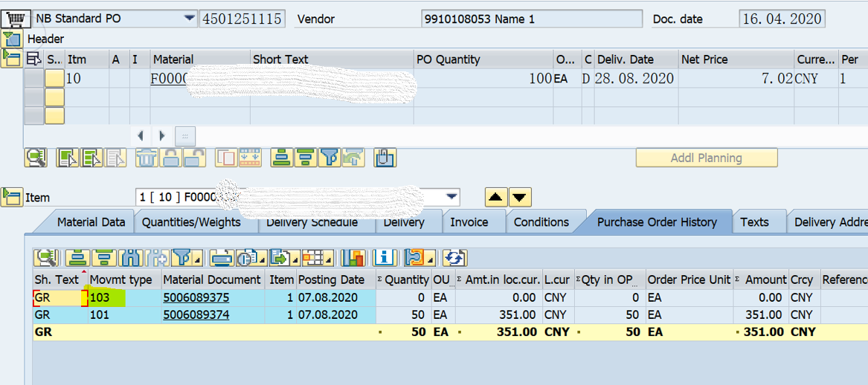Click the Doc. date field
868x385 pixels.
point(782,19)
